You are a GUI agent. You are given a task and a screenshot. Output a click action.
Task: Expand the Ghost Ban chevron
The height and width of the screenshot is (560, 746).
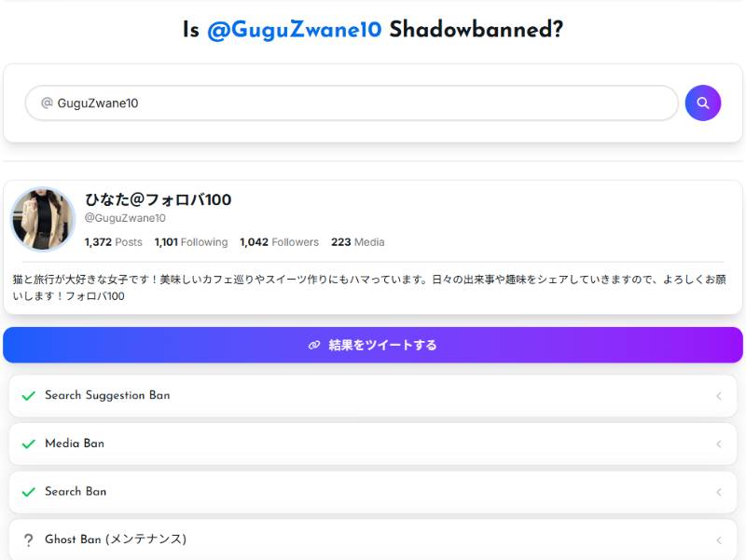point(719,540)
